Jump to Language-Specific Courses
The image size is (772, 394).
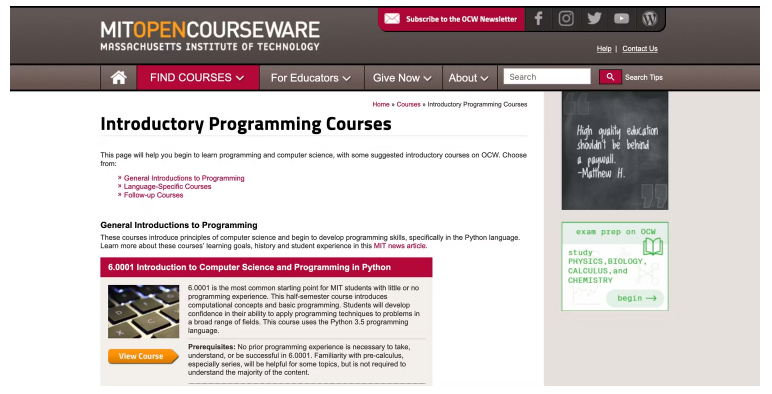point(167,187)
